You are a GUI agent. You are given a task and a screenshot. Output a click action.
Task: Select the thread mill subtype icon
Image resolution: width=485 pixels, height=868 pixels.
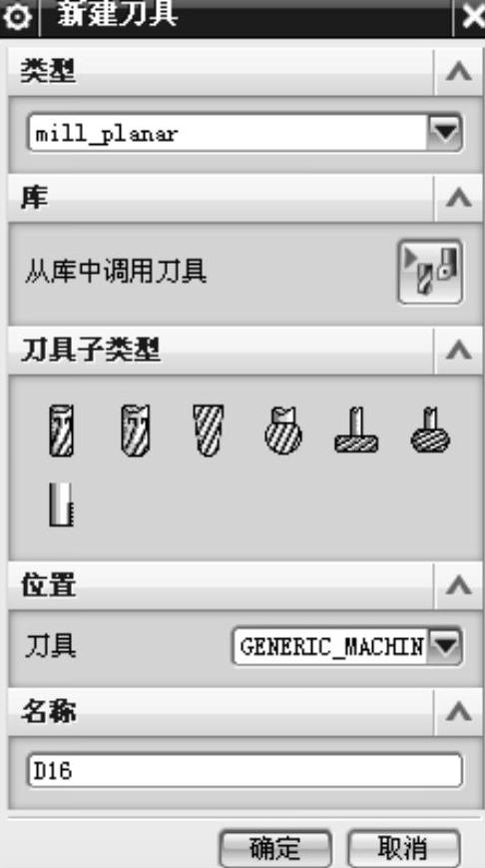[61, 504]
